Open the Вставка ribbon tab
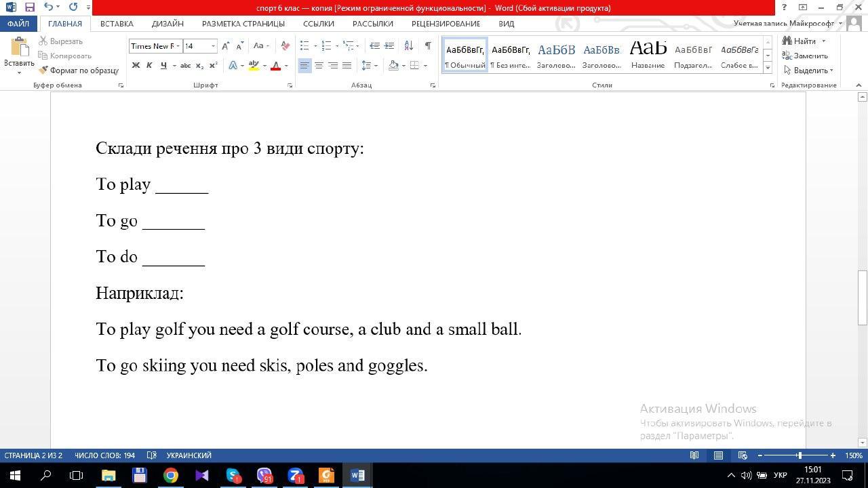This screenshot has width=868, height=488. (117, 23)
